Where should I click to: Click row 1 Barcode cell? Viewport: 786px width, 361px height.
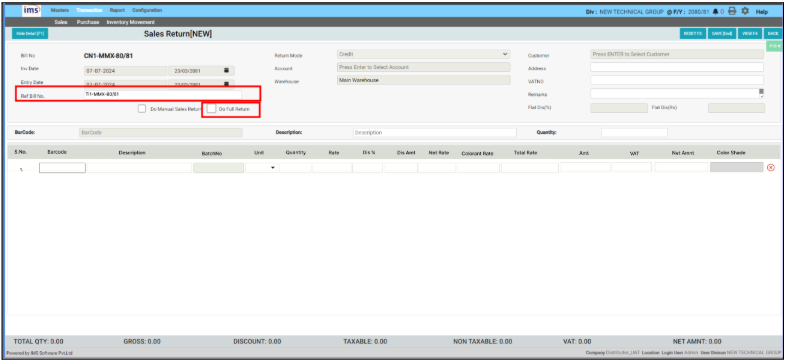62,168
